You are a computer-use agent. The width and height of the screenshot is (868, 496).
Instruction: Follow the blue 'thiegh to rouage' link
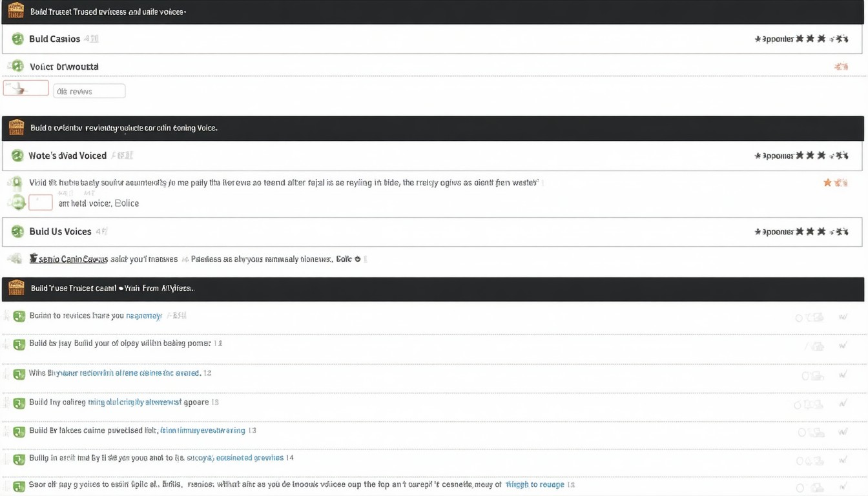pos(535,484)
